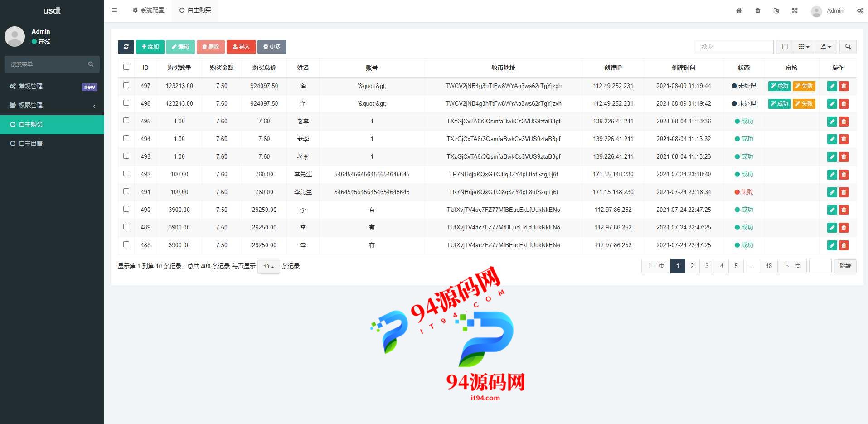868x424 pixels.
Task: Select 自主出售 in the sidebar
Action: [x=52, y=143]
